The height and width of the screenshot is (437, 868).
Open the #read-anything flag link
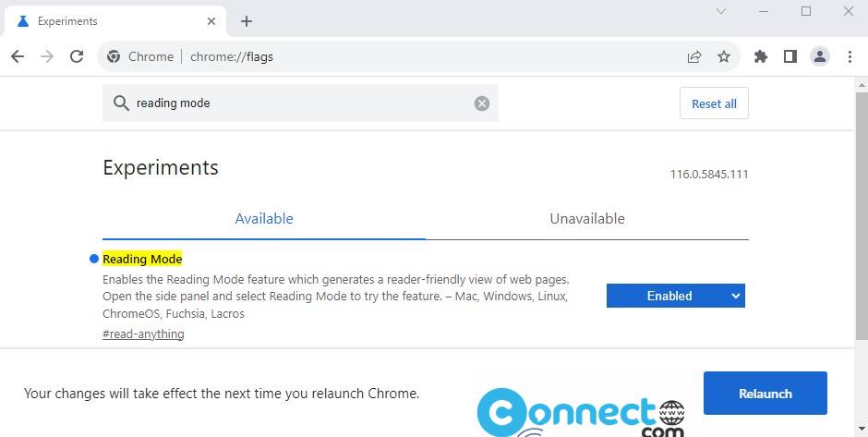pyautogui.click(x=143, y=334)
